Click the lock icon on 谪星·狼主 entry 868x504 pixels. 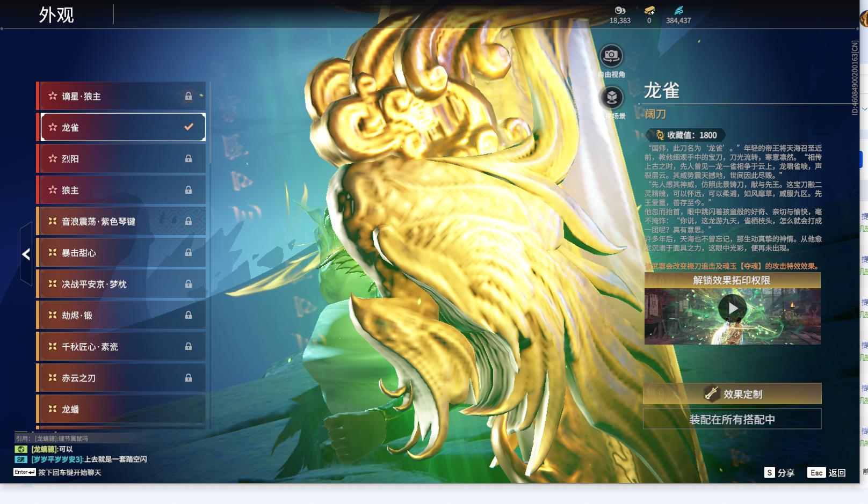coord(189,96)
